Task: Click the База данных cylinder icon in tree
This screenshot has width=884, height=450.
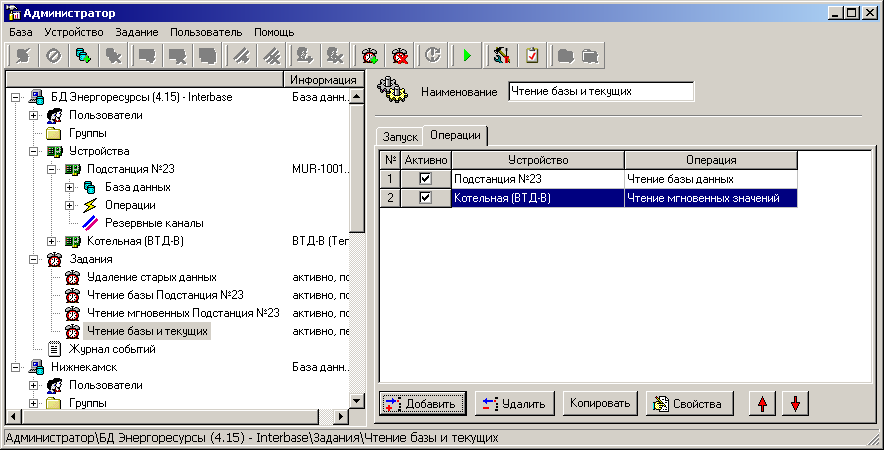Action: 90,187
